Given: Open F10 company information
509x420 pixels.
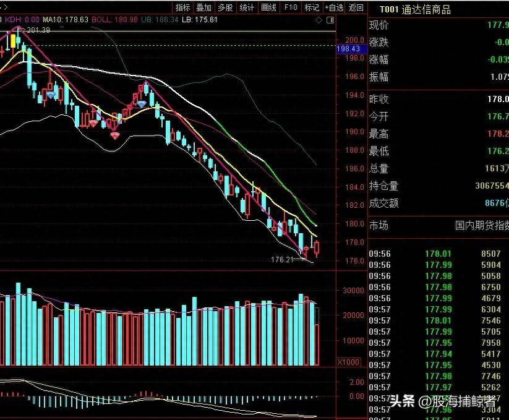Looking at the screenshot, I should coord(290,7).
